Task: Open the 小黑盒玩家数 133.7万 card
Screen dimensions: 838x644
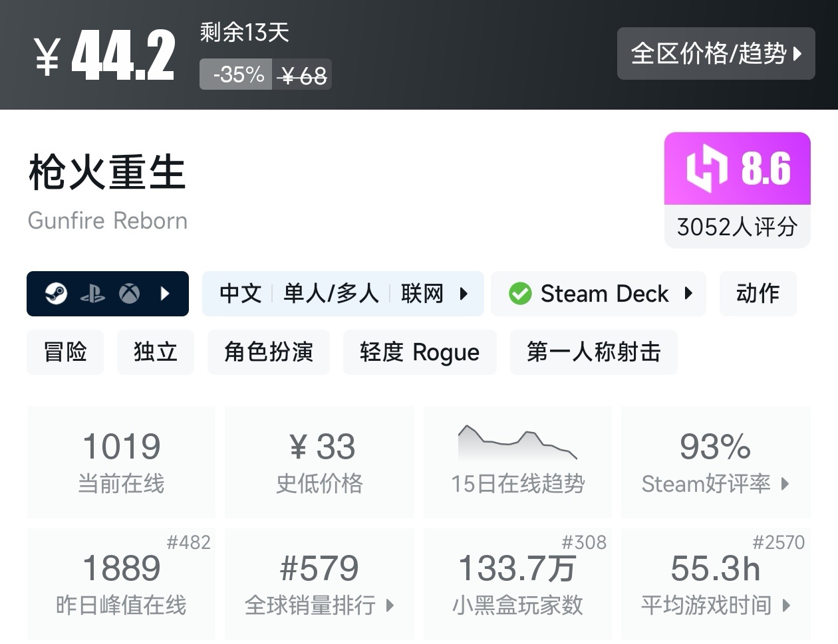Action: [517, 584]
